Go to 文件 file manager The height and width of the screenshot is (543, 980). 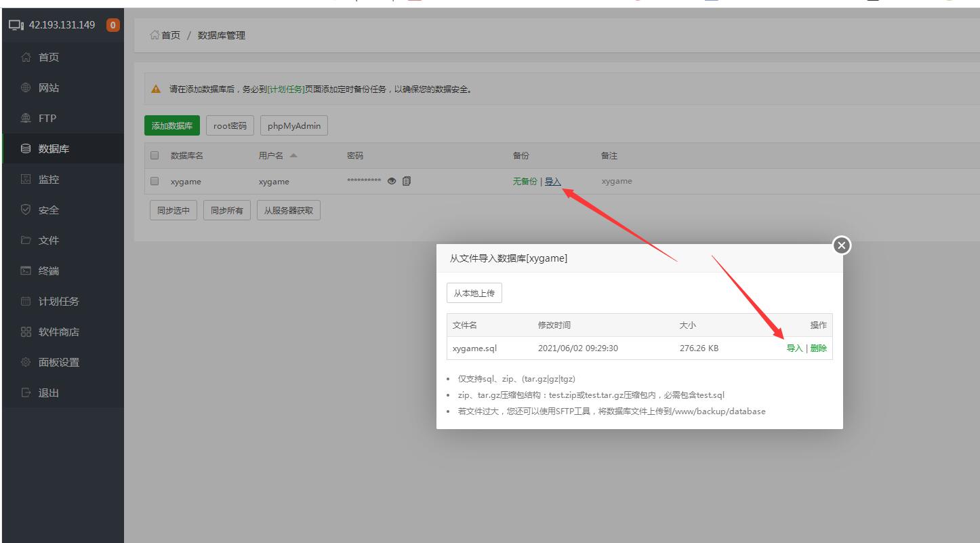tap(49, 241)
